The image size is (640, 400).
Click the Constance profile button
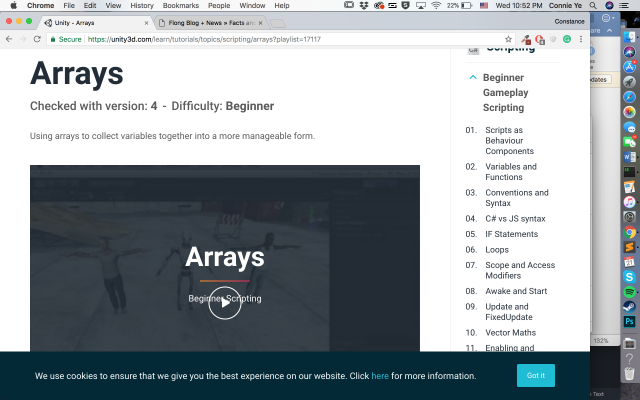pos(569,21)
